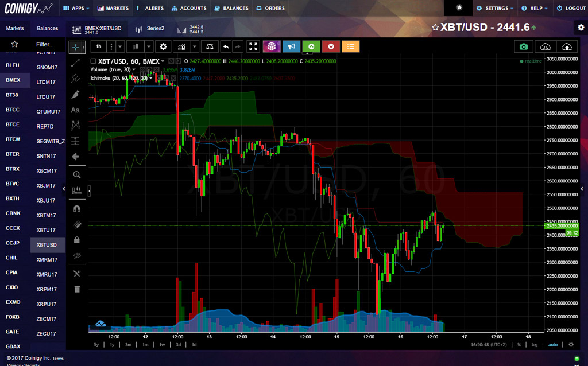Image resolution: width=588 pixels, height=366 pixels.
Task: Redo the chart action
Action: tap(237, 47)
